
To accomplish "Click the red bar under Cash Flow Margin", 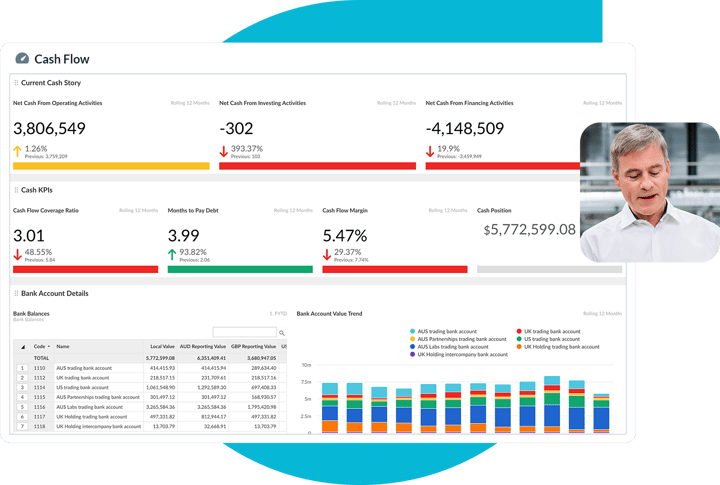I will coord(395,269).
